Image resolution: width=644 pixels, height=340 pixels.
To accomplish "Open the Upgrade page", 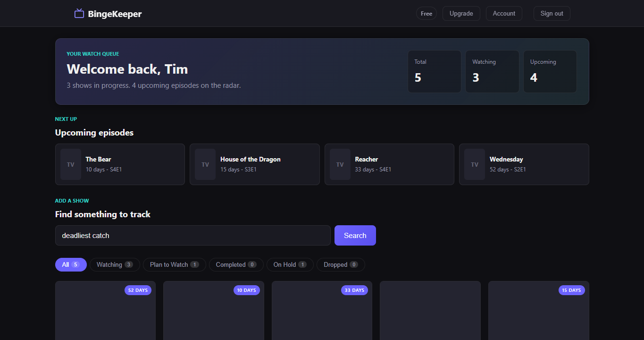I will [x=461, y=14].
